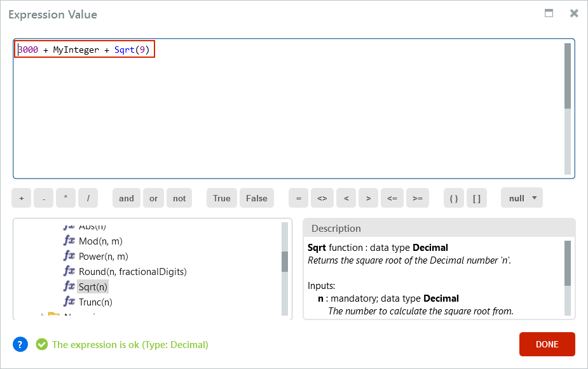This screenshot has width=588, height=369.
Task: Insert the False literal
Action: (x=257, y=198)
